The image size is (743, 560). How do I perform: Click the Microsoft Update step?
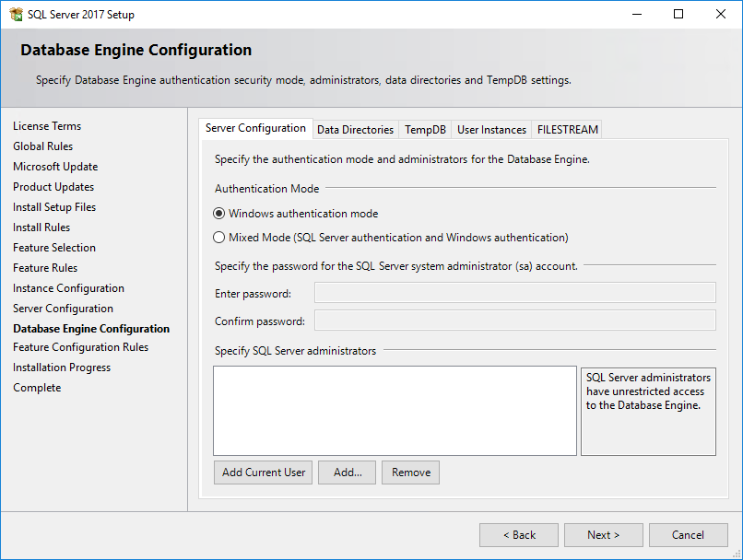pos(55,167)
